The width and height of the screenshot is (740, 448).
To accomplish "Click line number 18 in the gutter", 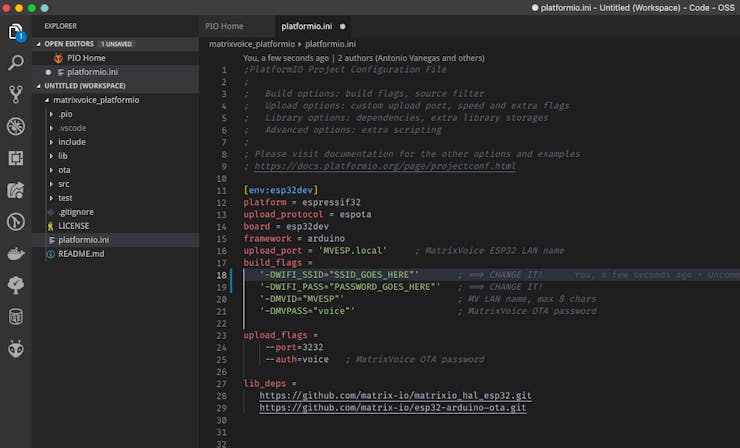I will 221,275.
